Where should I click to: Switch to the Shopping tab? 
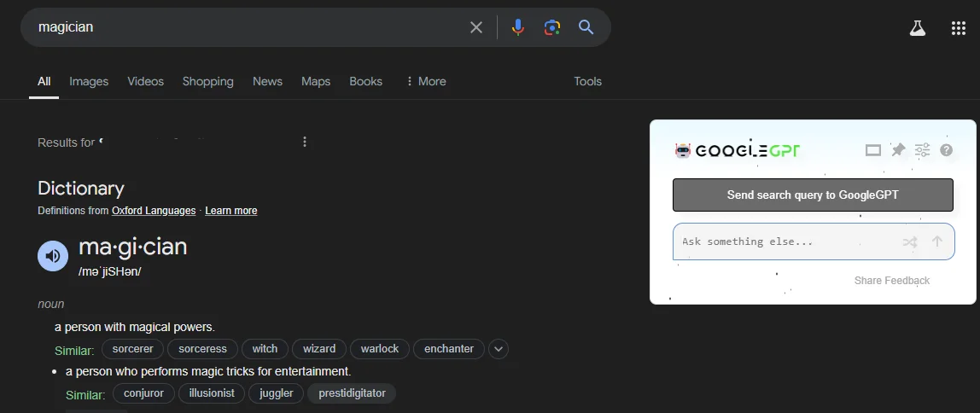(x=208, y=81)
